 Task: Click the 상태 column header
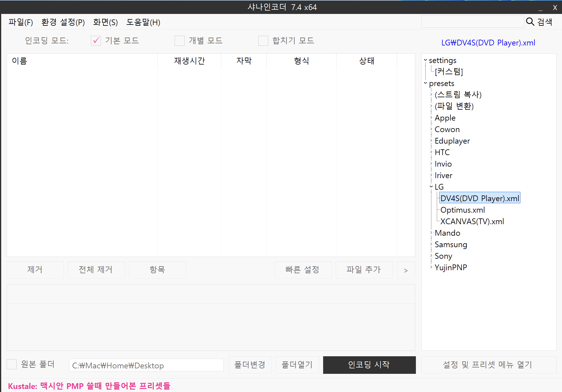(x=367, y=61)
